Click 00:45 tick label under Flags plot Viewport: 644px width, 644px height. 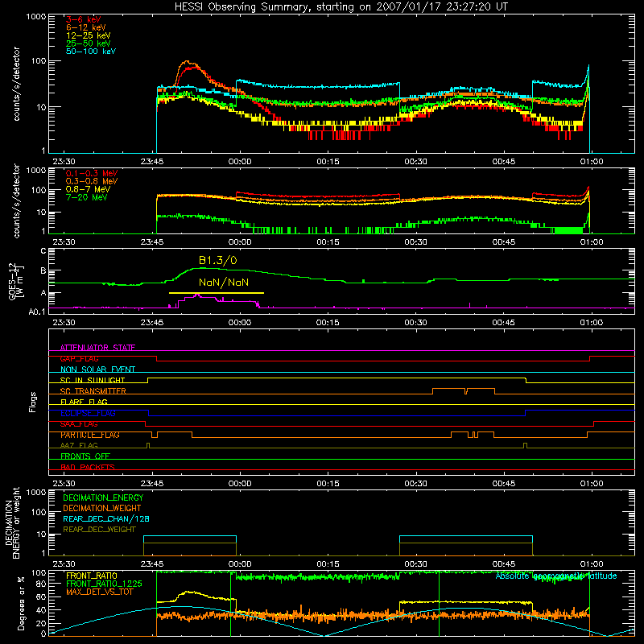pos(504,484)
